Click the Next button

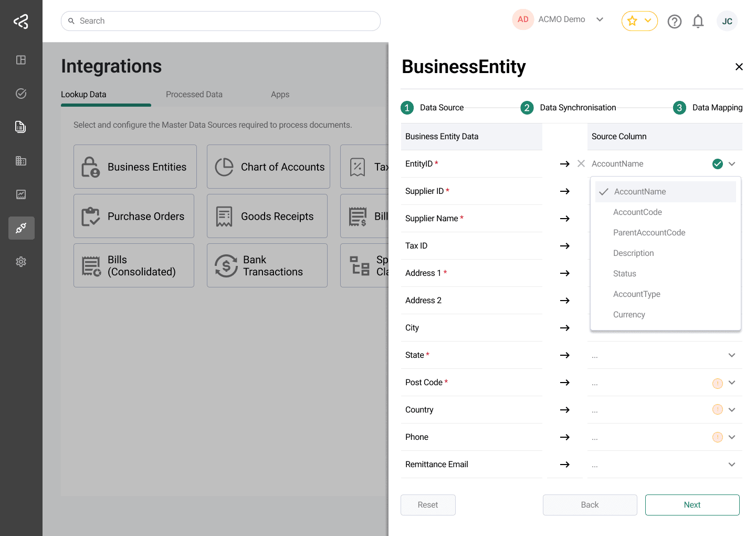692,504
